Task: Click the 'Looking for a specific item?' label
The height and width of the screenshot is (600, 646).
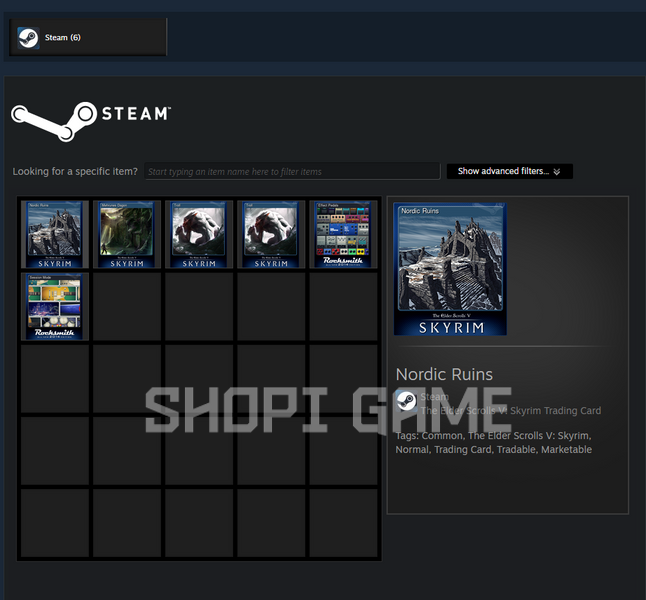Action: pos(75,171)
